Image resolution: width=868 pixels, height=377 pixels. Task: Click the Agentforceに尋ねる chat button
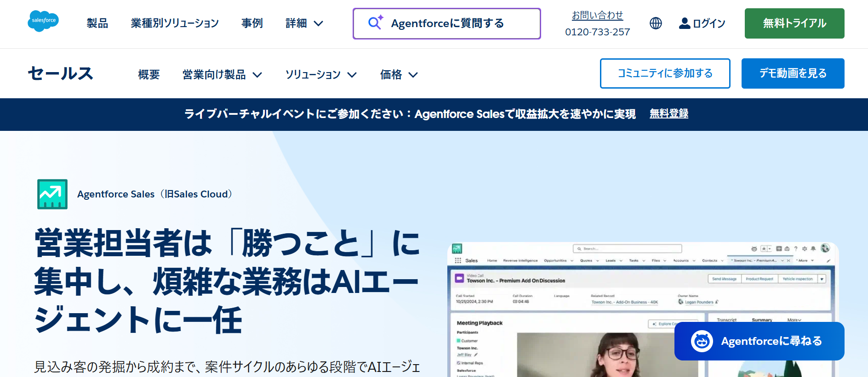(x=759, y=341)
